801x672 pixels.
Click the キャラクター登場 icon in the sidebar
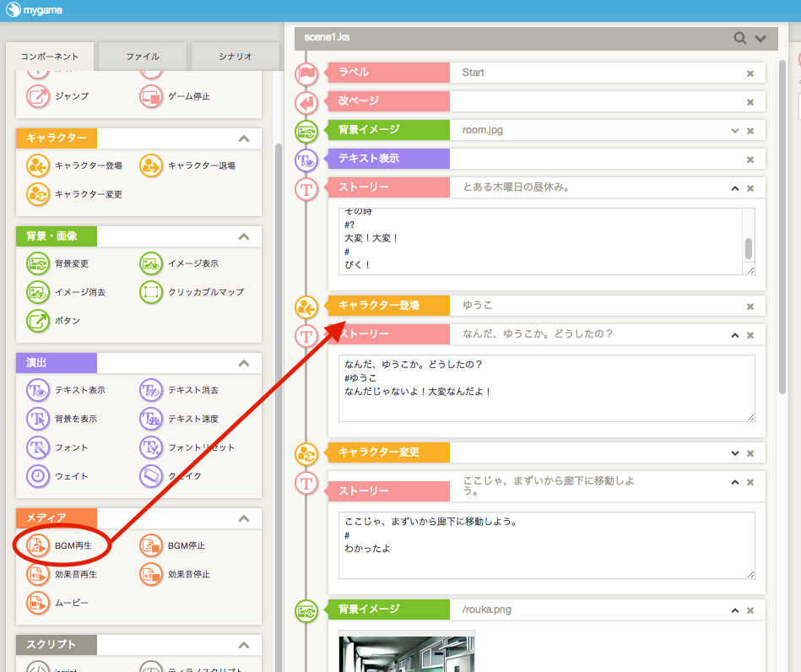pyautogui.click(x=38, y=165)
